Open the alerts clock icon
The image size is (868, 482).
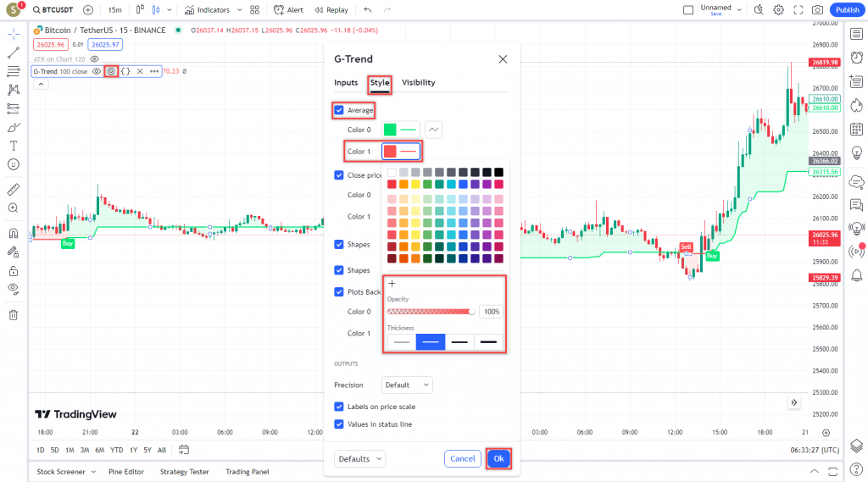click(856, 58)
